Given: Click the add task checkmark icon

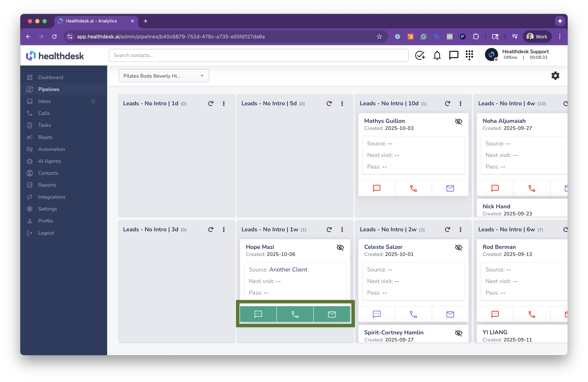Looking at the screenshot, I should (x=420, y=55).
